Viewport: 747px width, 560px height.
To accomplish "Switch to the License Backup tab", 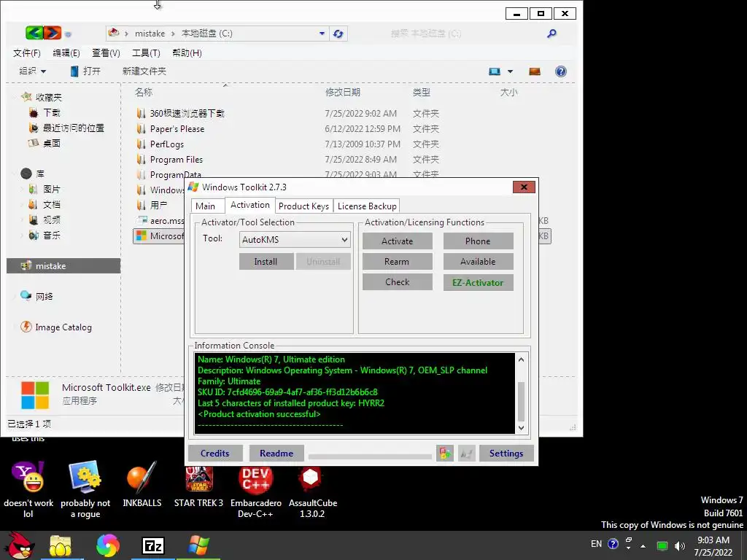I will tap(367, 206).
